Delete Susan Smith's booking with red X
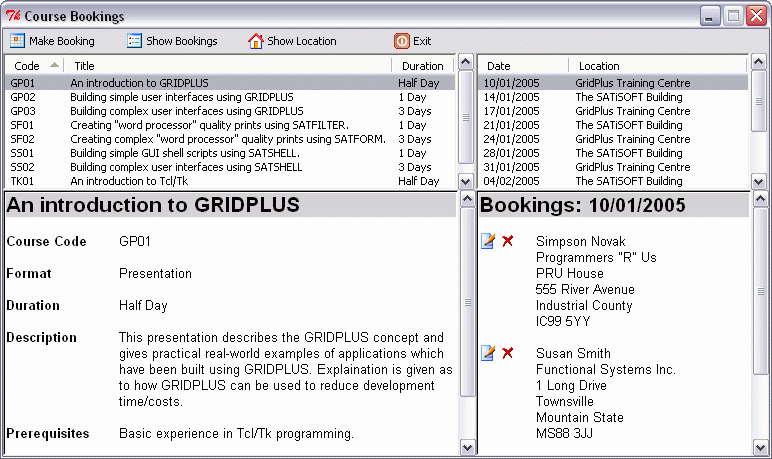 point(508,353)
